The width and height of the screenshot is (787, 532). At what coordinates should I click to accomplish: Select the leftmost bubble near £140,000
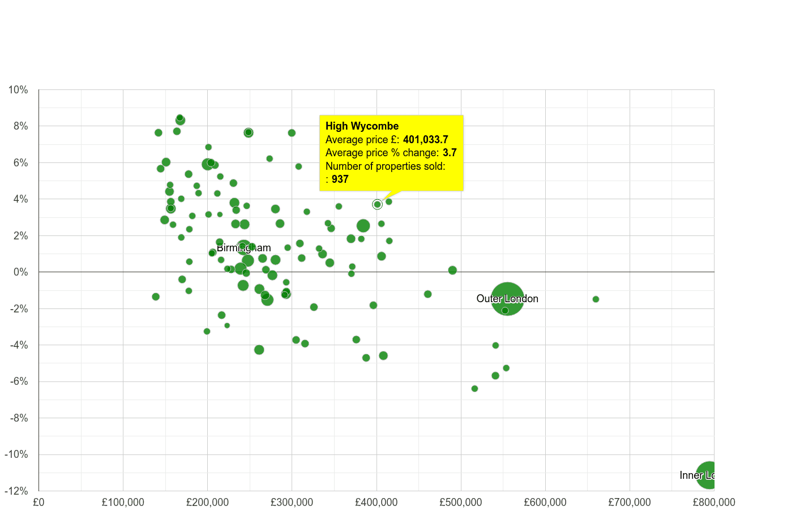point(155,296)
